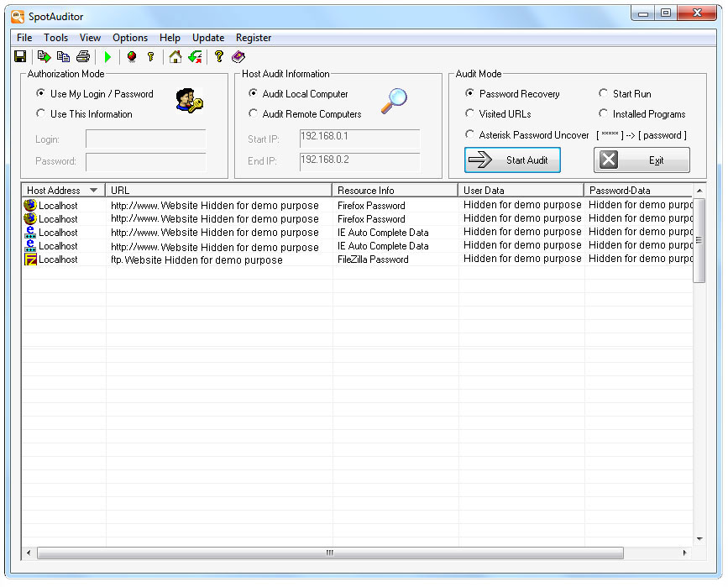Click the Exit button
This screenshot has width=728, height=587.
[x=642, y=160]
